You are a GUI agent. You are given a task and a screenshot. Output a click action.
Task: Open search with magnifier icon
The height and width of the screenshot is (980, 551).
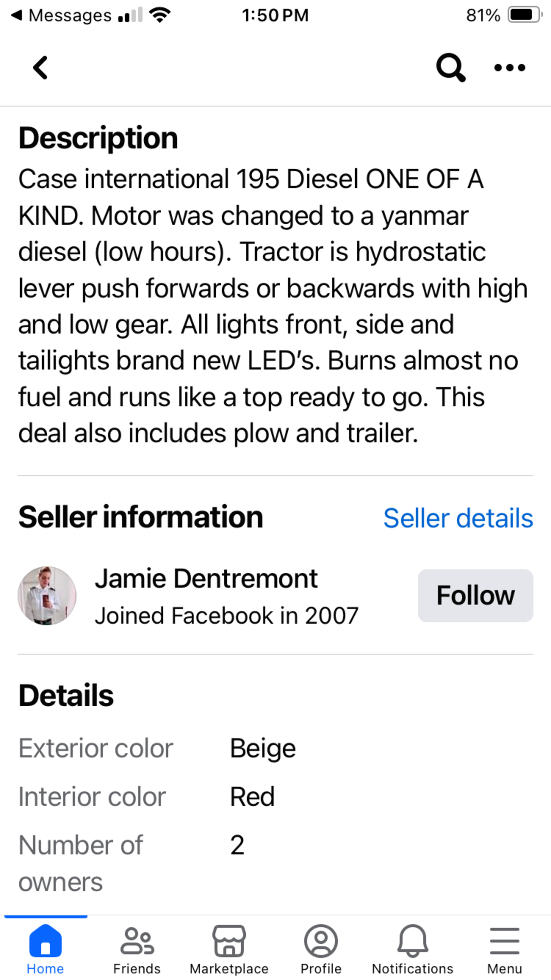tap(450, 68)
